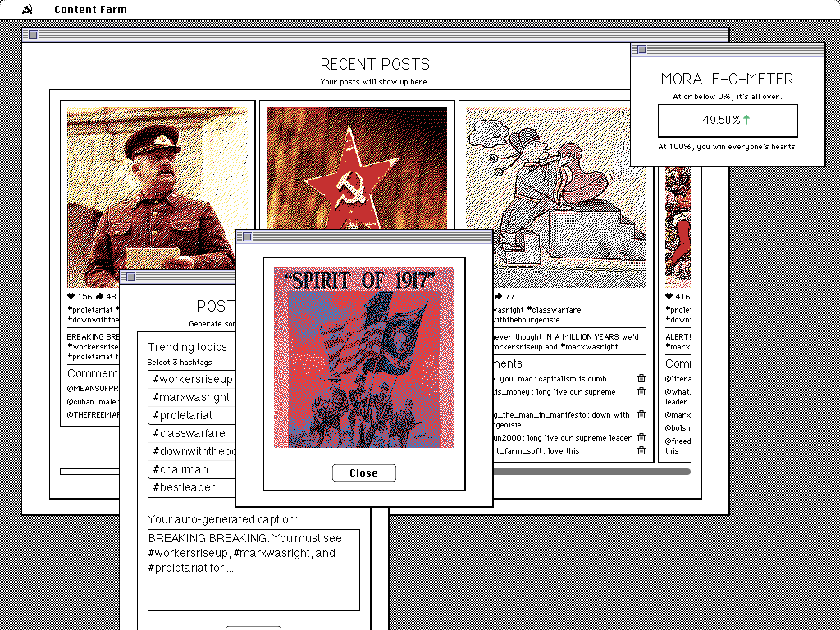The image size is (840, 630).
Task: Choose the #downwiththebourgeoisie hashtag
Action: (x=192, y=451)
